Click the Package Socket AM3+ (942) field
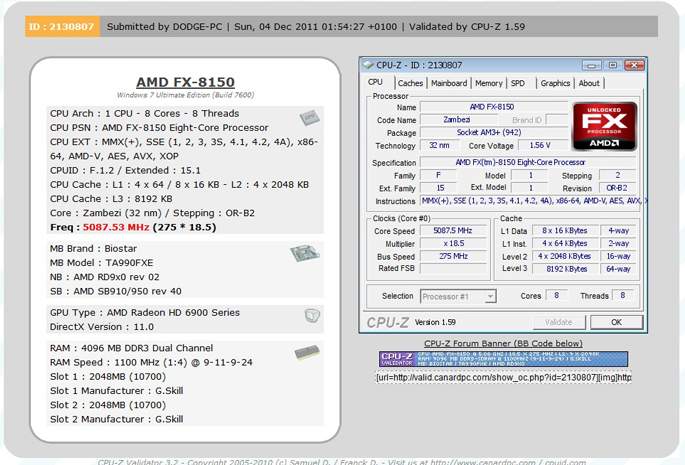Image resolution: width=685 pixels, height=465 pixels. [x=494, y=132]
